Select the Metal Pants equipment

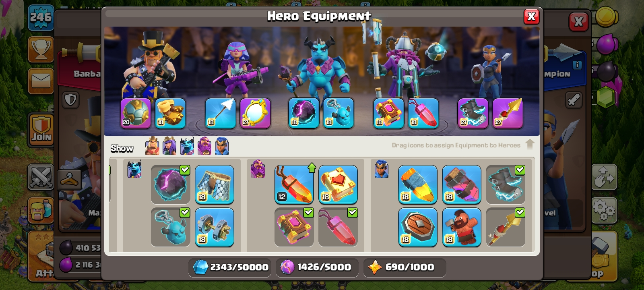coord(215,184)
